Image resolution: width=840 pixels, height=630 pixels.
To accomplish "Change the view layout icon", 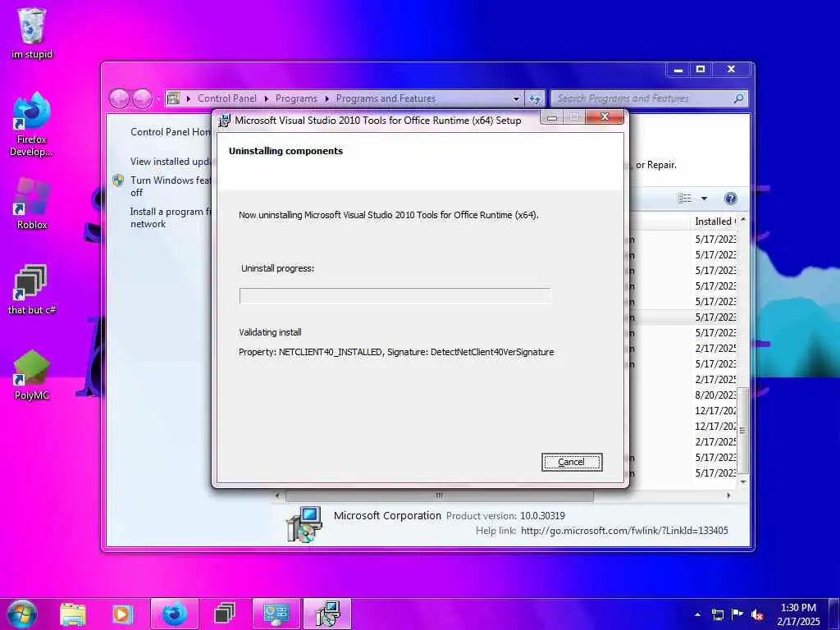I will pos(685,199).
